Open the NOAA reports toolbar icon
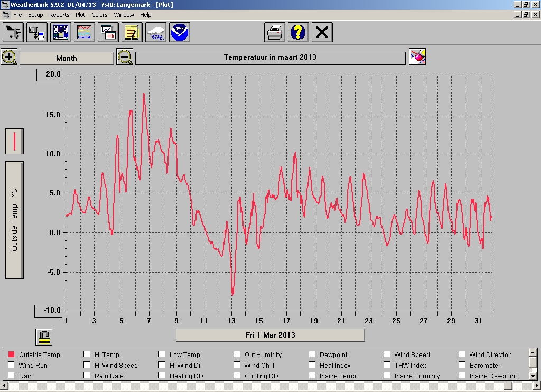Image resolution: width=541 pixels, height=392 pixels. click(180, 32)
